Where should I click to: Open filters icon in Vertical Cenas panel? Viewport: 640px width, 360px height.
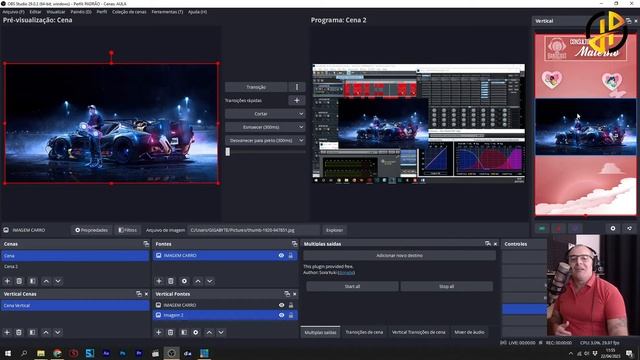coord(32,332)
